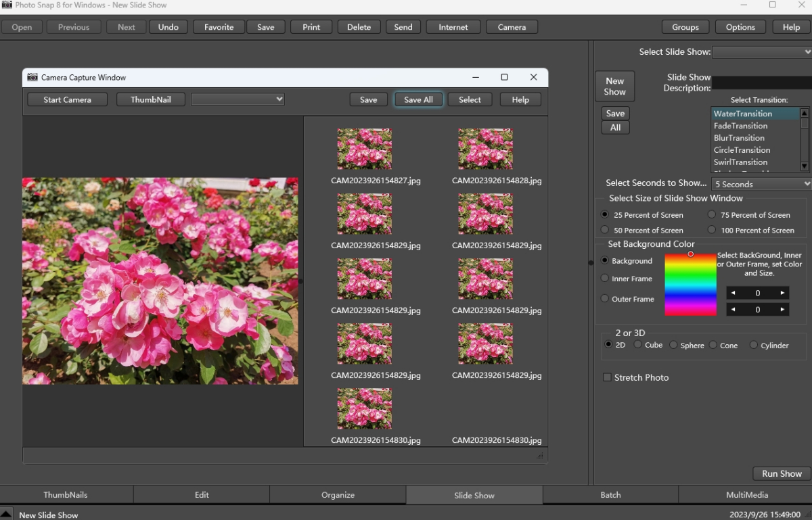Pick a color in the rainbow spectrum

tap(690, 285)
